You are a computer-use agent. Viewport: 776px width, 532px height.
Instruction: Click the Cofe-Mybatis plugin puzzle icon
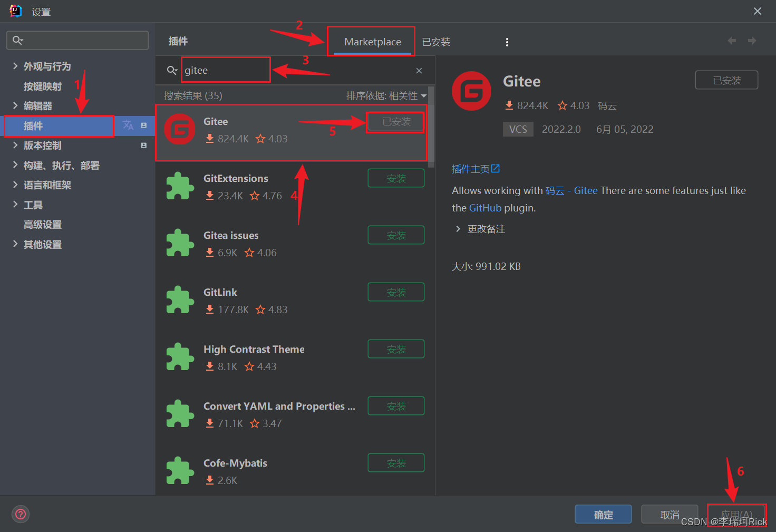click(180, 471)
